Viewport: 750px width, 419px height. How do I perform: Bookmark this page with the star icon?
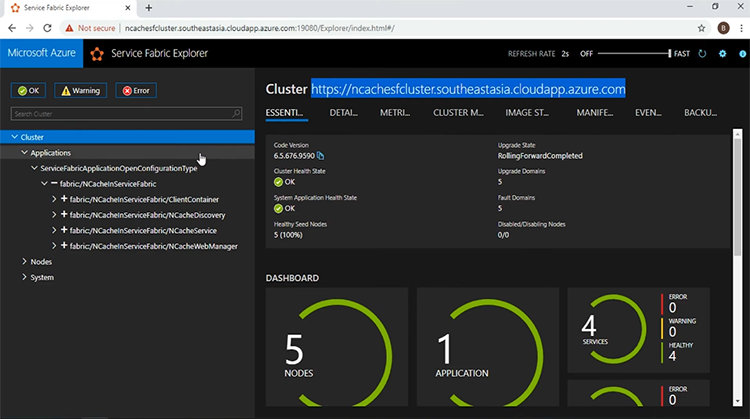click(701, 28)
